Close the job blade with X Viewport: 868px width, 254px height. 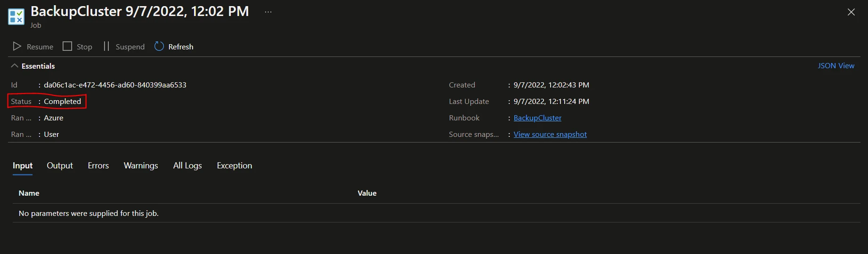[x=851, y=12]
